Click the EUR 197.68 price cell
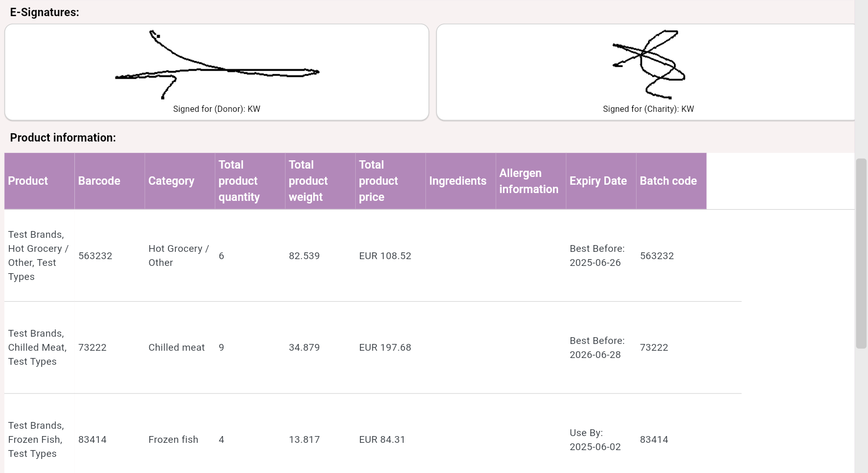 click(385, 348)
